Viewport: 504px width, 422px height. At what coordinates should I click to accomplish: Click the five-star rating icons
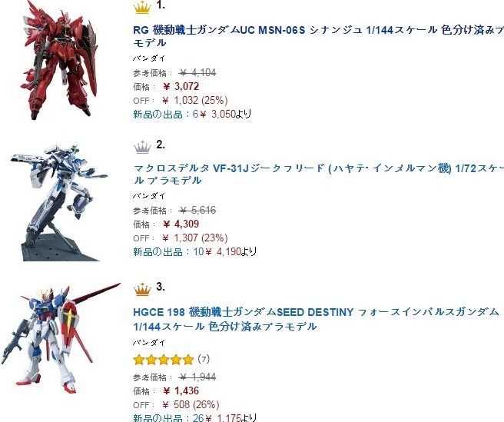click(164, 359)
